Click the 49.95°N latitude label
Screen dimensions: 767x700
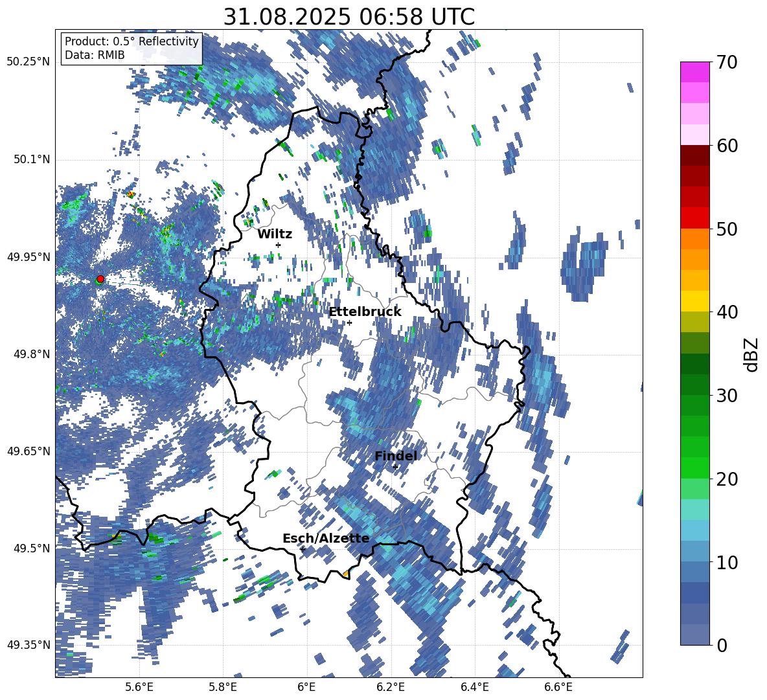tap(29, 256)
